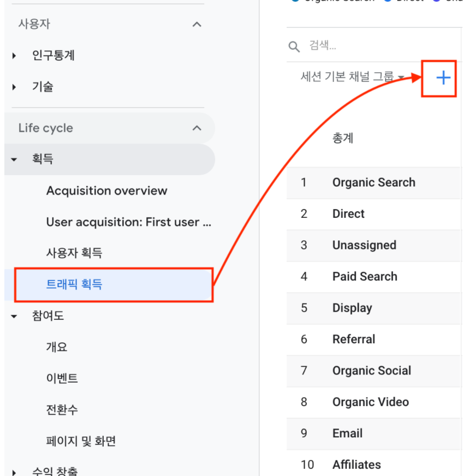Select the 사용자 획득 report
The height and width of the screenshot is (476, 469).
[x=74, y=253]
